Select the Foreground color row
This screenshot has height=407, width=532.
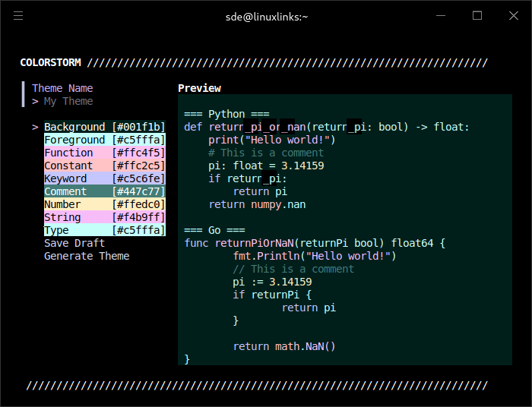pyautogui.click(x=104, y=140)
